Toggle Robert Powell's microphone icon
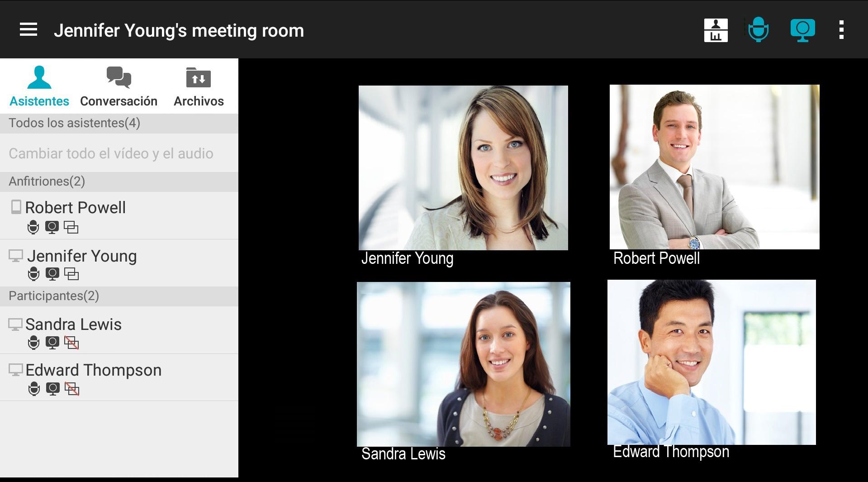The image size is (868, 482). pyautogui.click(x=33, y=227)
